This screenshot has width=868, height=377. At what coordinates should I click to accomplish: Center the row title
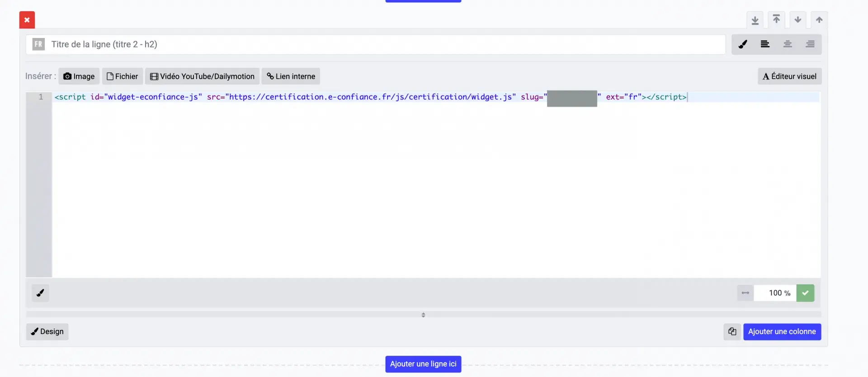(x=788, y=44)
